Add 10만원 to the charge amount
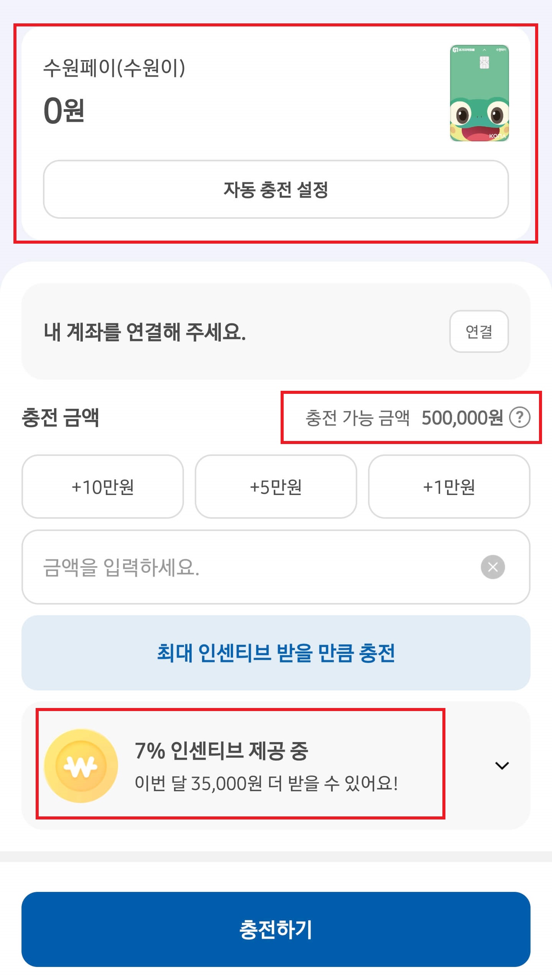Screen dimensions: 552x980 pos(102,487)
